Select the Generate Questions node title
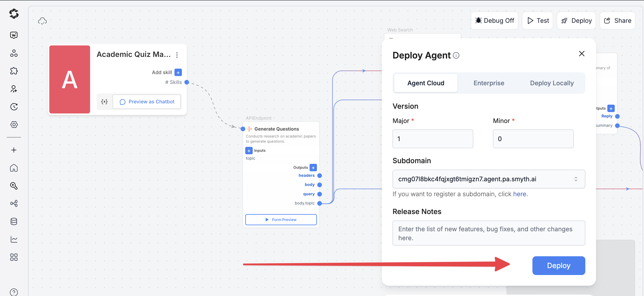Screen dimensions: 644x296 coord(276,129)
